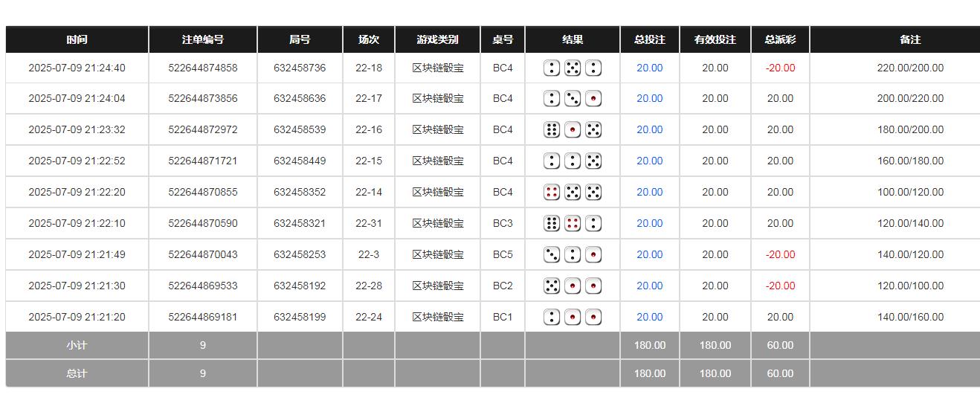Image resolution: width=980 pixels, height=409 pixels.
Task: Click the three-dot die in round 22-3 result
Action: 552,254
